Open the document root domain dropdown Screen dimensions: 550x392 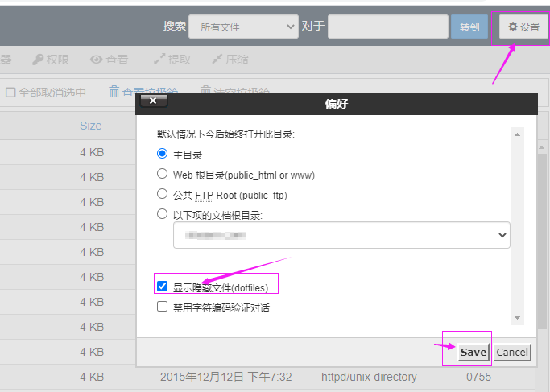pyautogui.click(x=341, y=235)
